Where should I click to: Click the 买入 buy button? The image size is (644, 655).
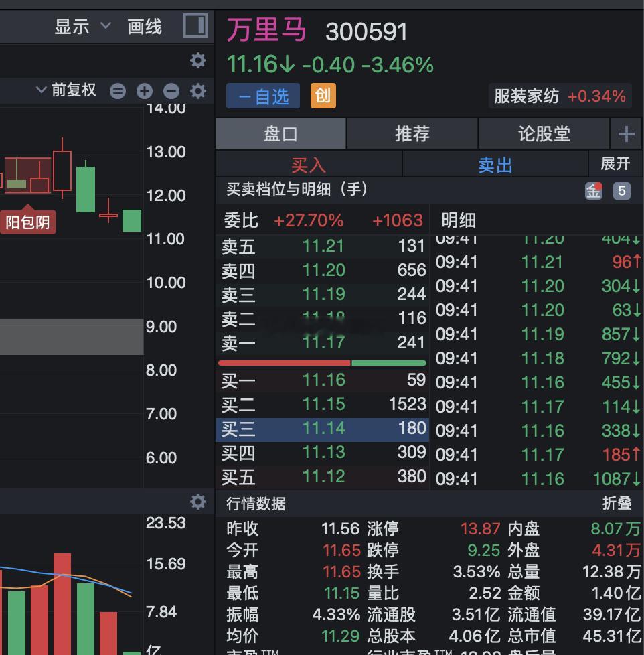coord(309,165)
